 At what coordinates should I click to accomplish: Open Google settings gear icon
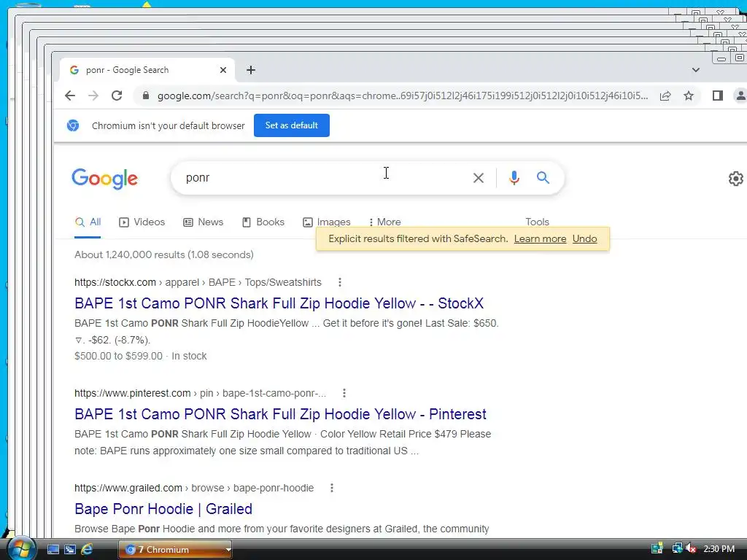(736, 179)
